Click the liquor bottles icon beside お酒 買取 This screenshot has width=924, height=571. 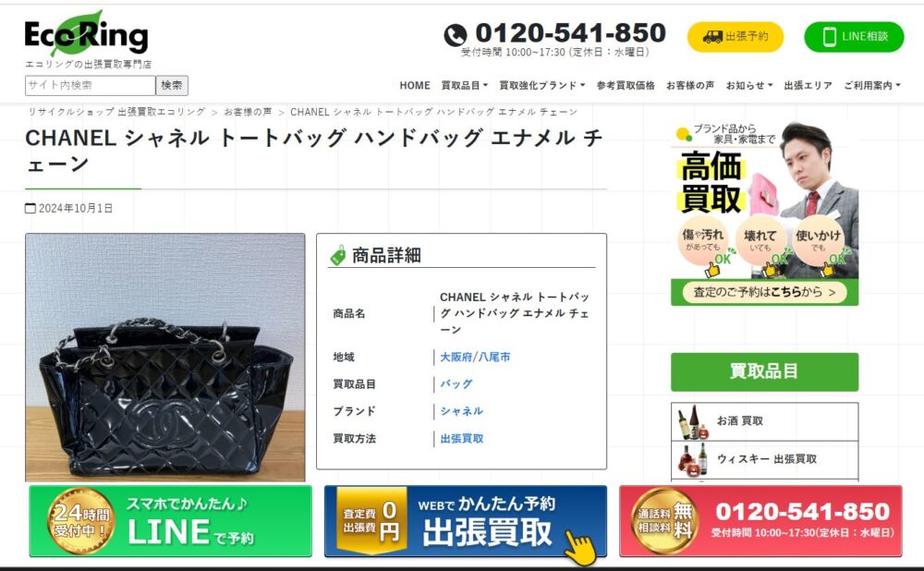tap(693, 422)
